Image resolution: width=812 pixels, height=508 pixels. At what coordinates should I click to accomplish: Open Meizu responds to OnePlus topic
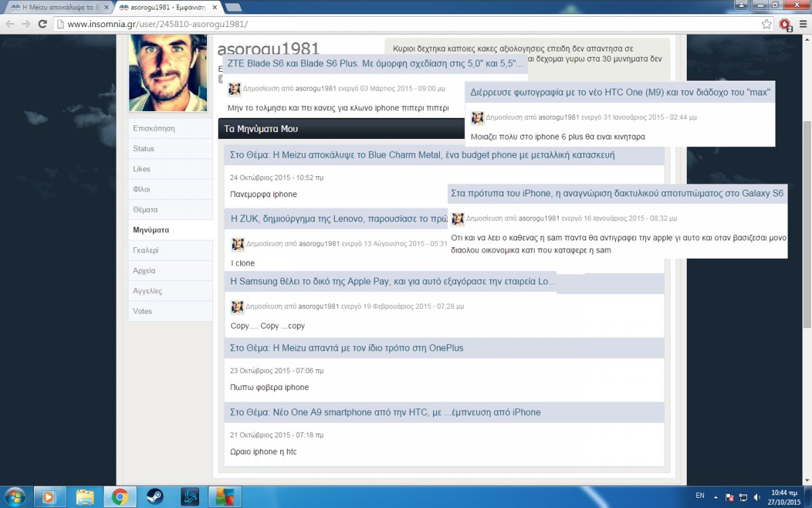click(x=346, y=347)
